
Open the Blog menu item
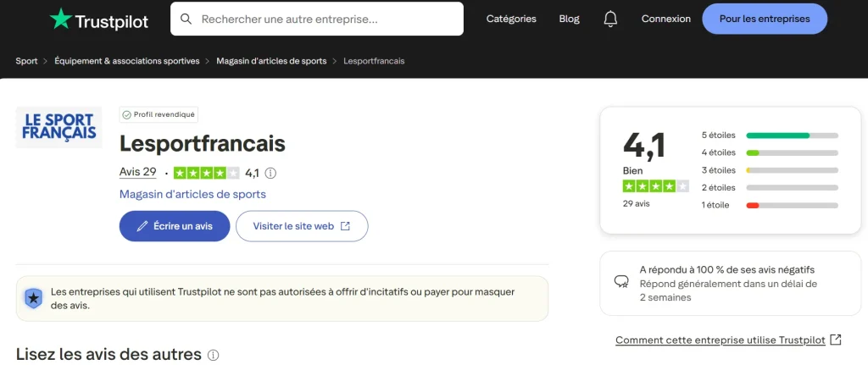[569, 19]
